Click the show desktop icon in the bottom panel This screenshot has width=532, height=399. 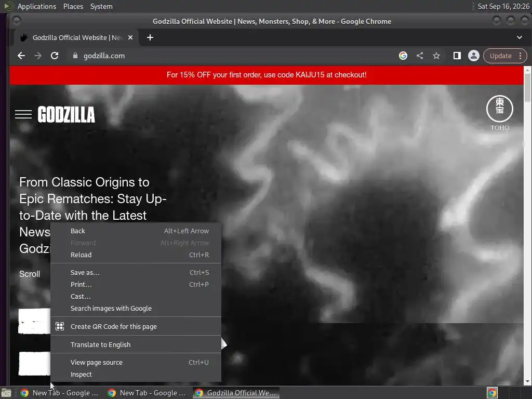6,393
